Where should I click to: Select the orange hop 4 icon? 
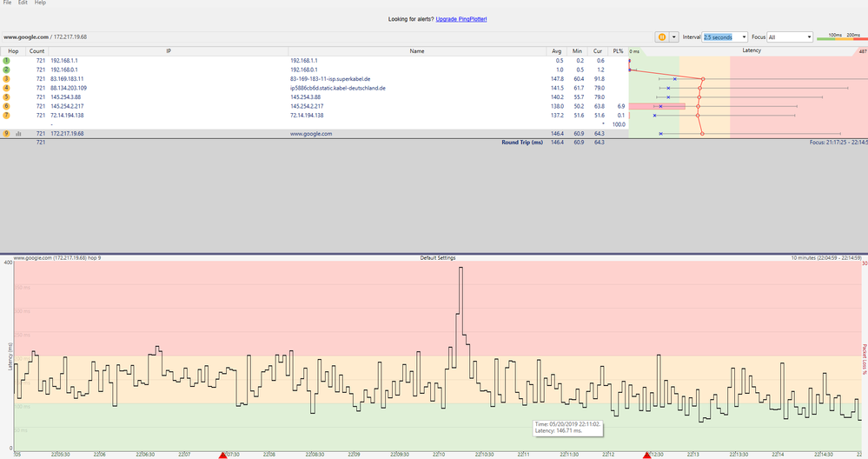(x=7, y=88)
